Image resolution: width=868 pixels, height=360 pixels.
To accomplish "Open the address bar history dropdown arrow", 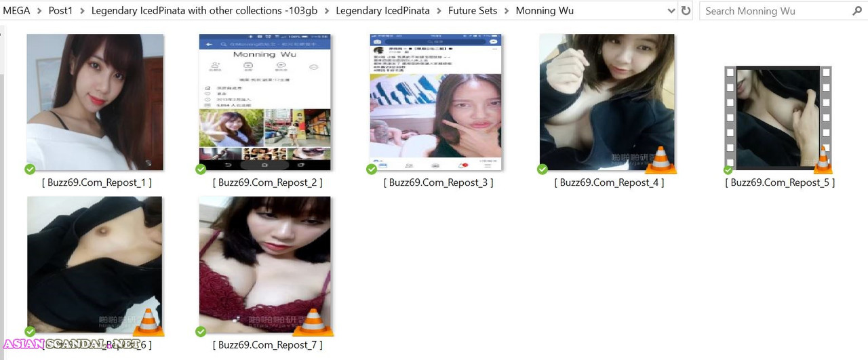I will tap(671, 11).
